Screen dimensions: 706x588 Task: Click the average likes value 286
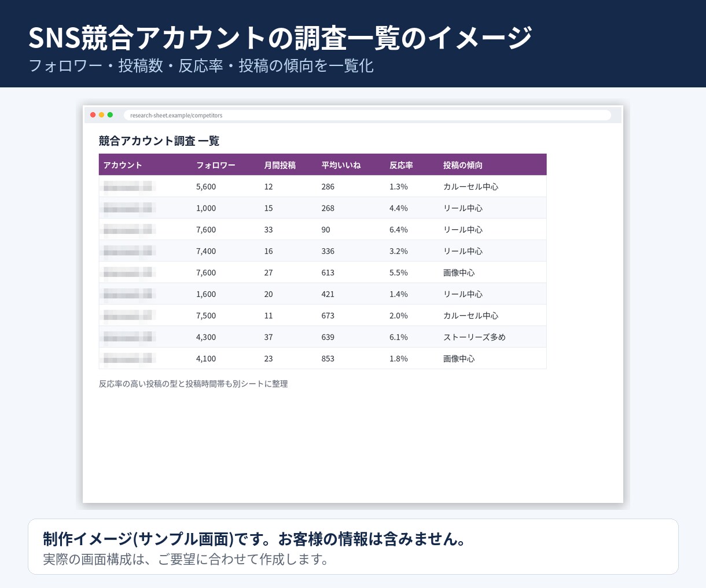[328, 187]
